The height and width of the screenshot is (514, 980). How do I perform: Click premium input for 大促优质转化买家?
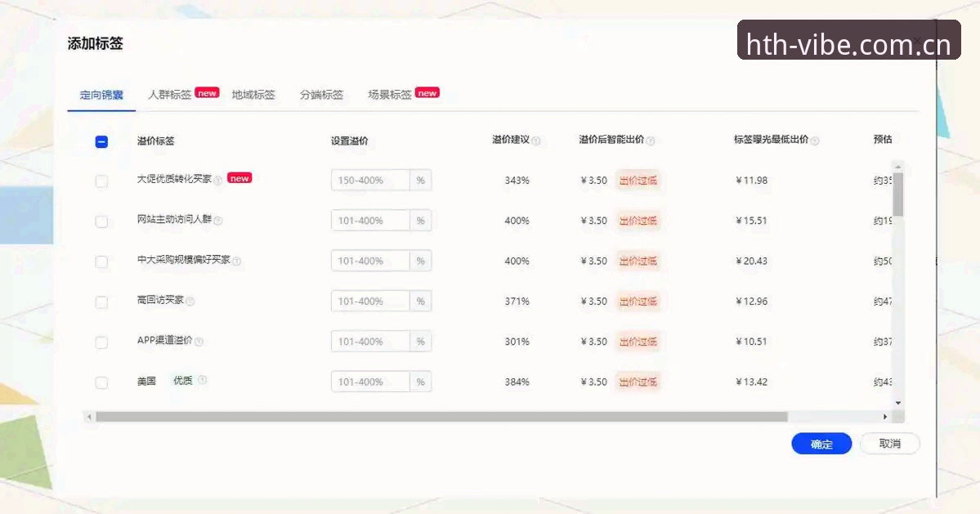pos(370,180)
